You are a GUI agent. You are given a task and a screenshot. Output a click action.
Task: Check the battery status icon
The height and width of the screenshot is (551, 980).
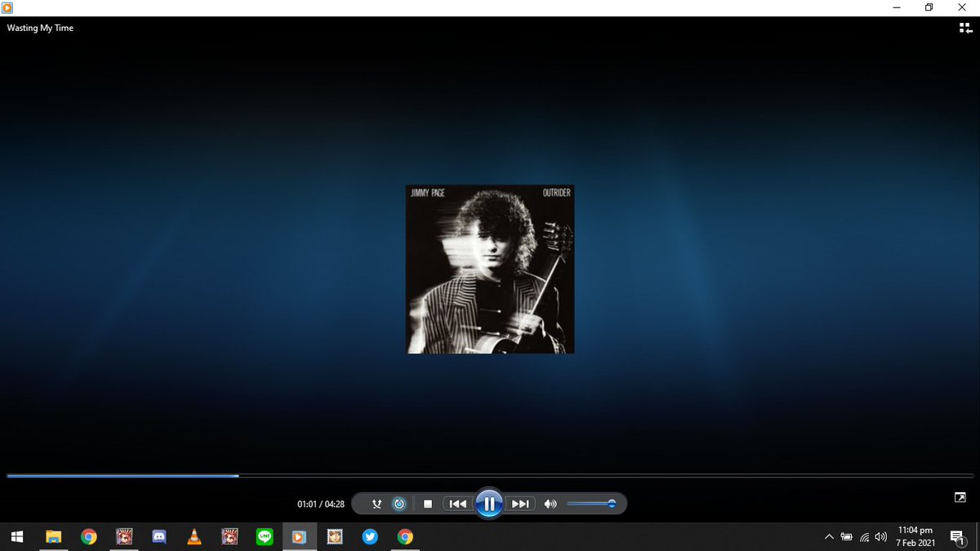[847, 536]
